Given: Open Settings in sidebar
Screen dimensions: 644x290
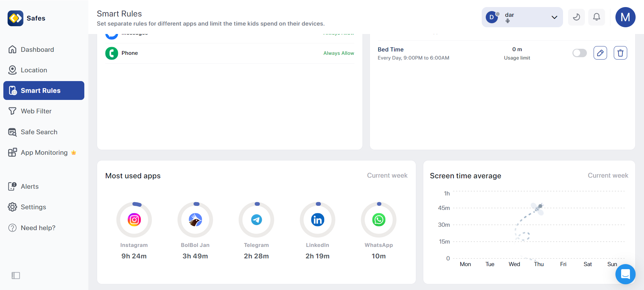Looking at the screenshot, I should [44, 207].
